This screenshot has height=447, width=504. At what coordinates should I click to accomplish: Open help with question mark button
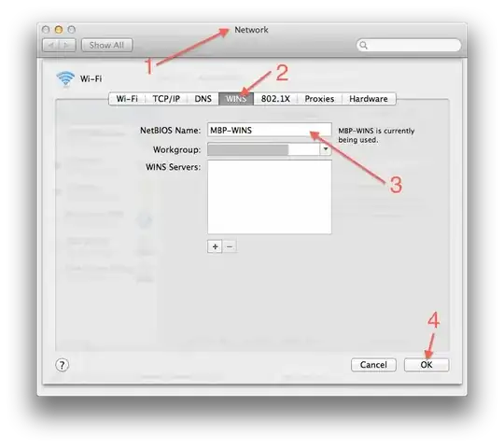(62, 365)
